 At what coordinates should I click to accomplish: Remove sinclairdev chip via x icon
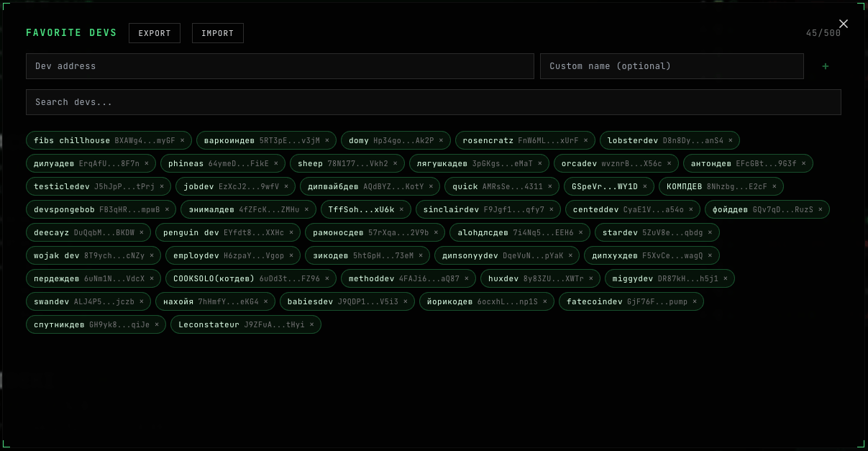pos(552,209)
